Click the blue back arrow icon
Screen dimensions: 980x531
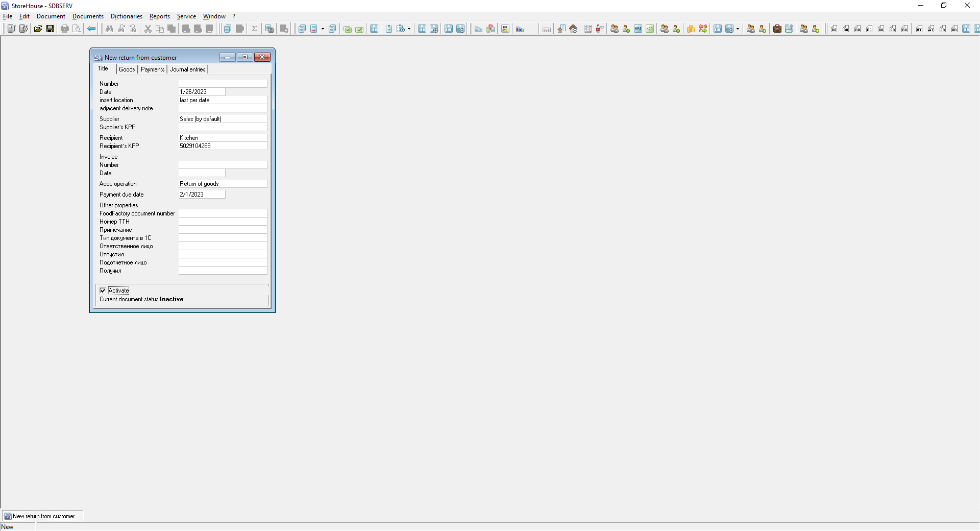(91, 29)
